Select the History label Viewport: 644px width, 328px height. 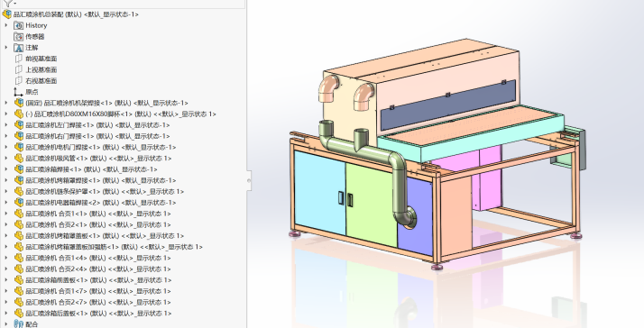(x=36, y=25)
